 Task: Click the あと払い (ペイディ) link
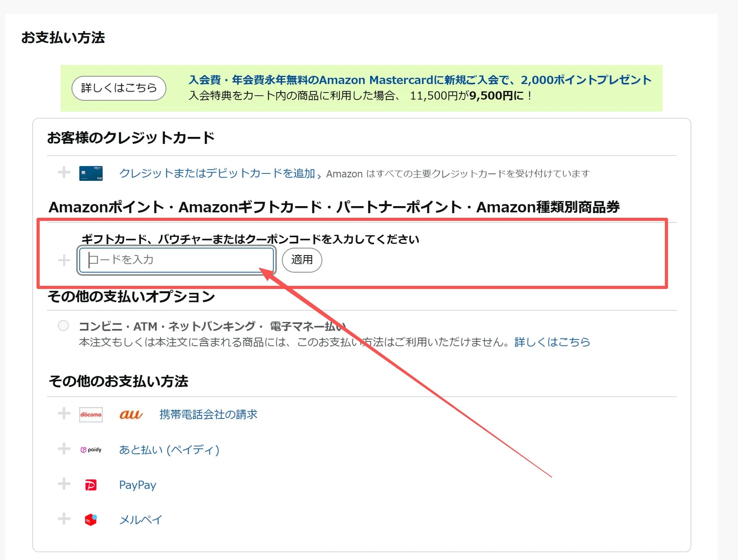point(169,449)
